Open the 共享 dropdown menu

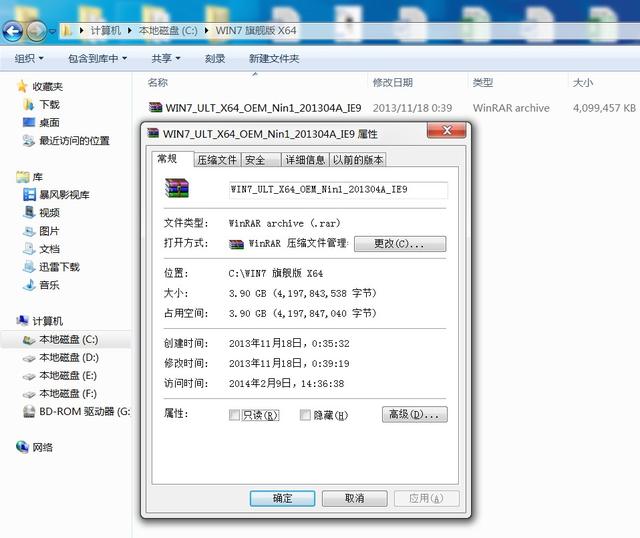click(165, 59)
